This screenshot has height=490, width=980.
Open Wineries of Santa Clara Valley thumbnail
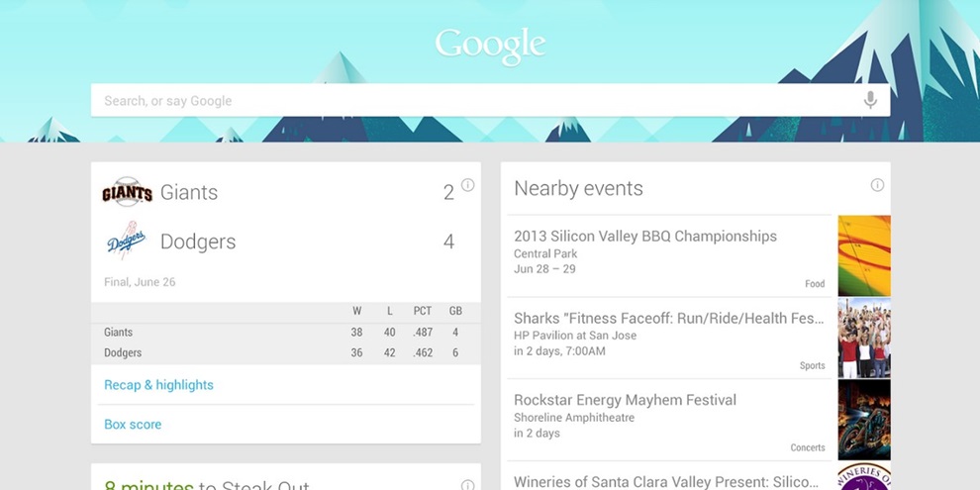coord(863,477)
